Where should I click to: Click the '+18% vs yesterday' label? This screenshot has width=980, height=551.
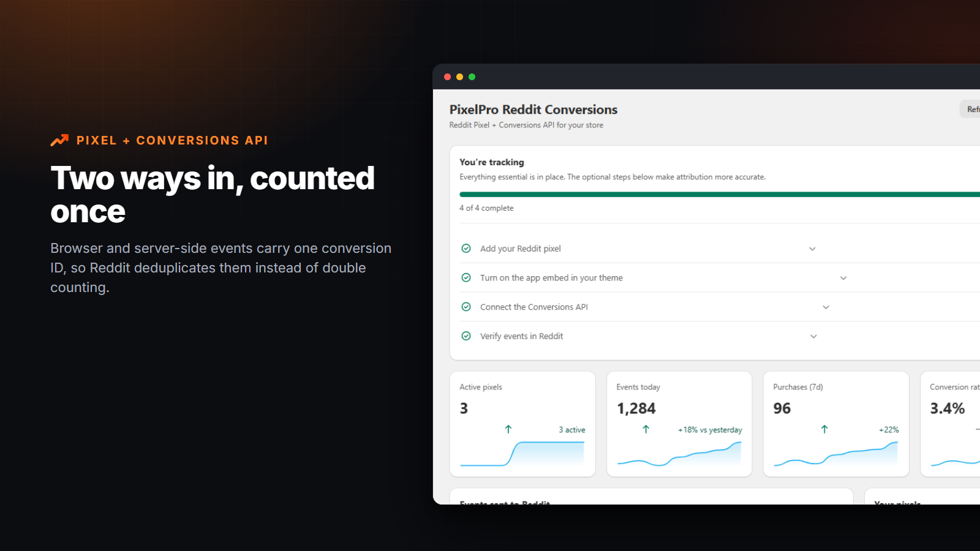[x=710, y=430]
